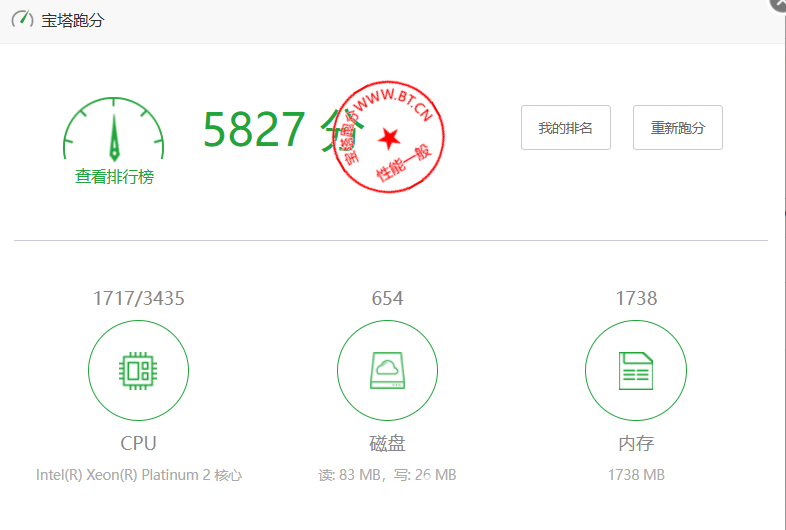This screenshot has height=530, width=786.
Task: Click the 内存 label
Action: click(x=636, y=443)
